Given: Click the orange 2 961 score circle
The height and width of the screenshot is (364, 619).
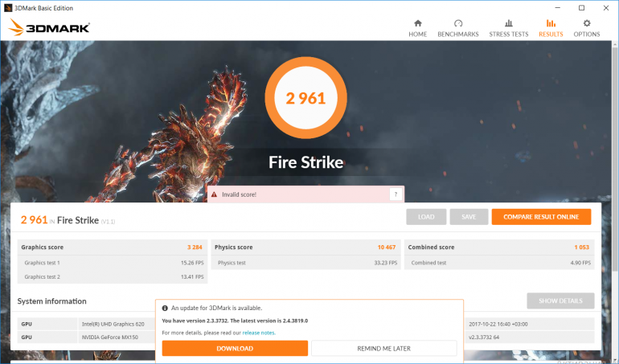Looking at the screenshot, I should tap(306, 97).
